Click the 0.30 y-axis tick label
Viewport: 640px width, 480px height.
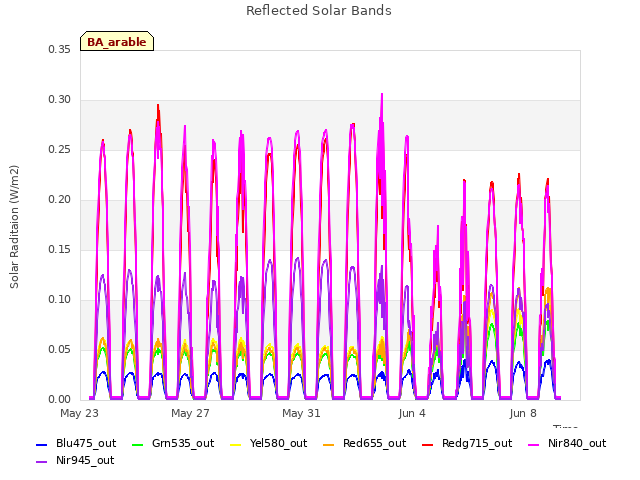point(60,100)
